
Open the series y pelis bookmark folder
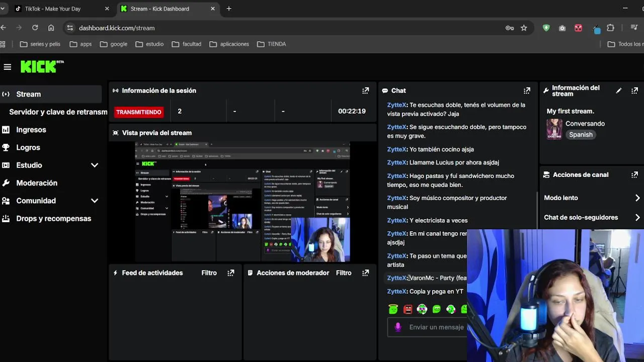(x=40, y=44)
